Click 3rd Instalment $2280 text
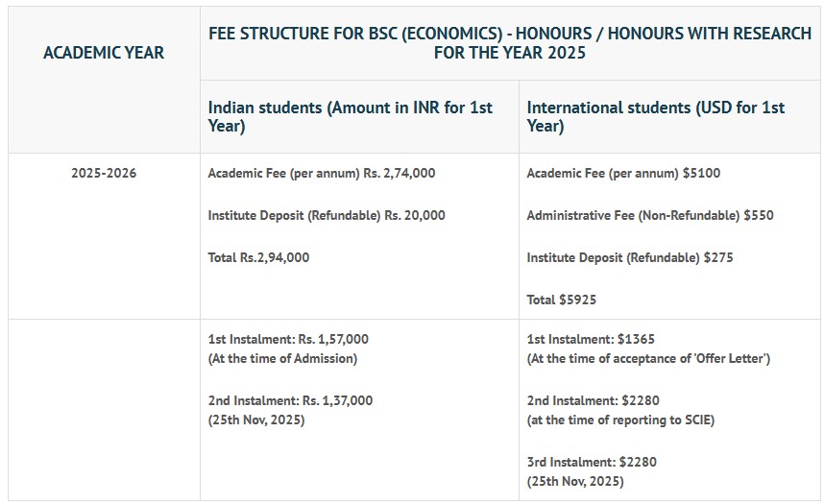 click(592, 462)
